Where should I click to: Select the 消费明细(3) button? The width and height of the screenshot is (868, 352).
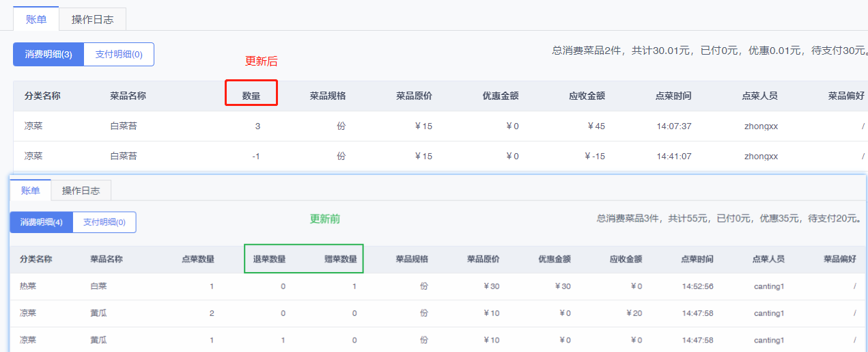(48, 55)
